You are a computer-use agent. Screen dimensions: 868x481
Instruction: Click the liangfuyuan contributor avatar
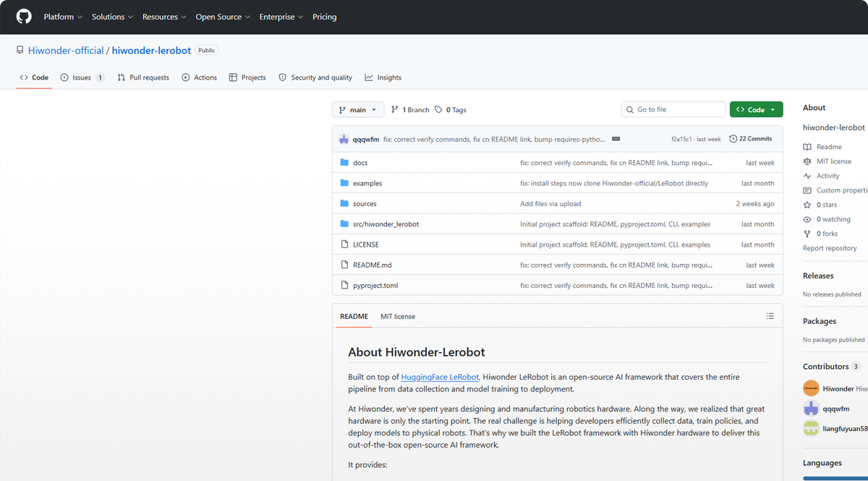pos(811,429)
